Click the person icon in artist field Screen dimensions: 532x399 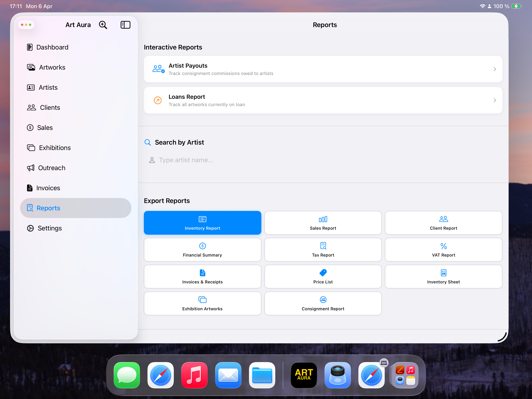click(152, 160)
